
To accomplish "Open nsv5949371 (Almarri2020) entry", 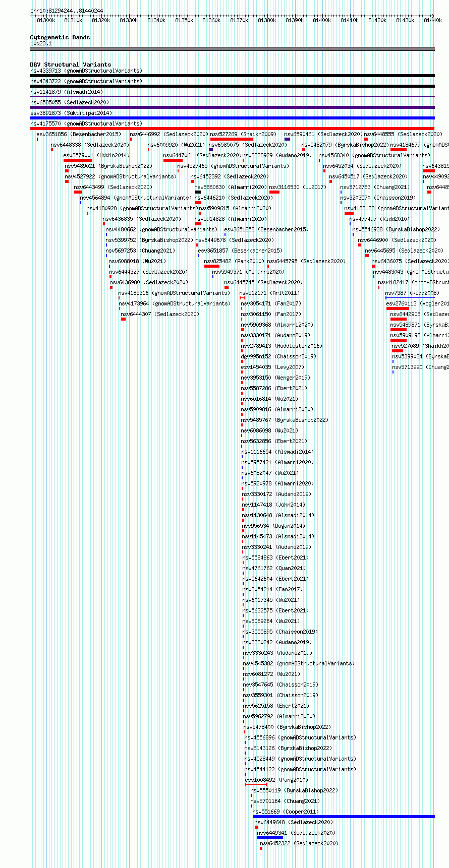I will coord(248,272).
